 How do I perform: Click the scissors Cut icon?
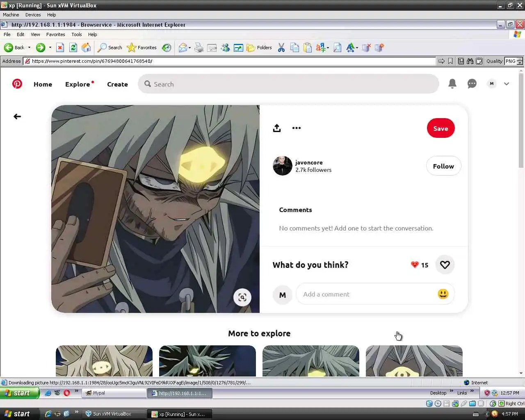(281, 48)
